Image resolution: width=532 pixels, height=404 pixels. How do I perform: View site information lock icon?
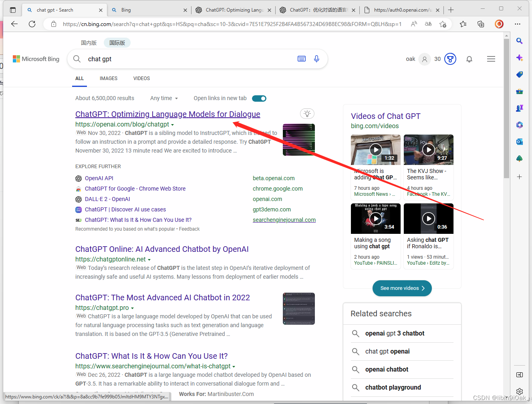point(54,24)
